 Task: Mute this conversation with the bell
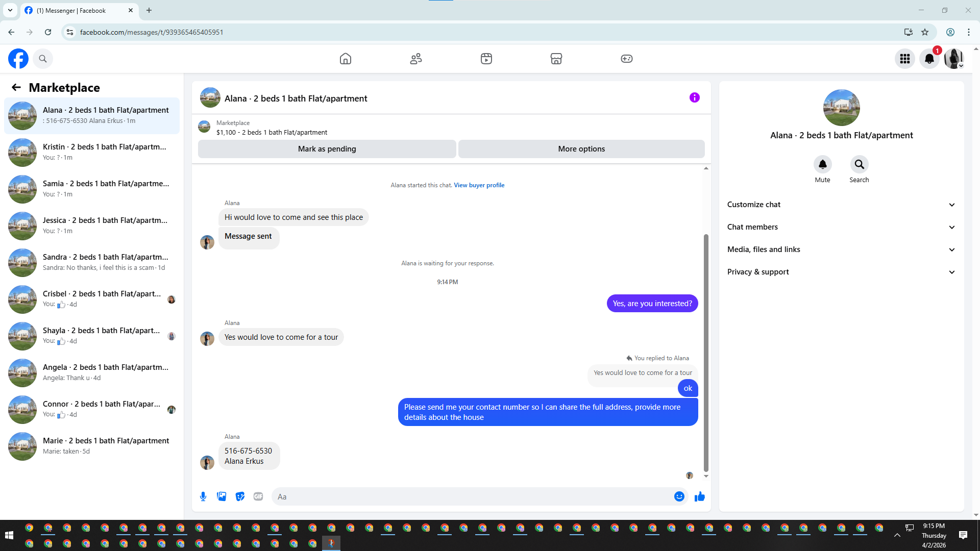pyautogui.click(x=823, y=164)
